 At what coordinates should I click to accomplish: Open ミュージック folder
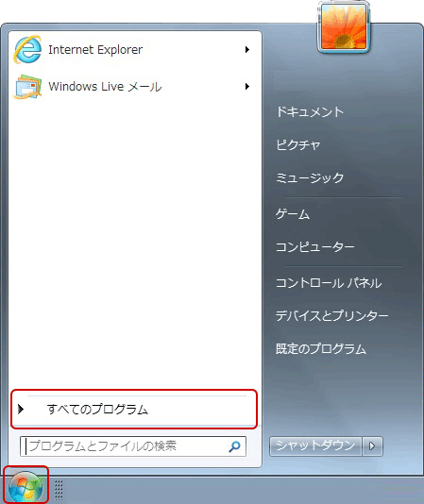[x=310, y=177]
